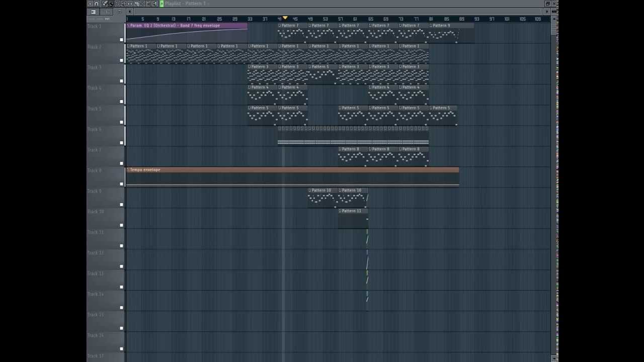Click the right scroll arrow of the horizontal scrollbar
The image size is (644, 362).
(x=547, y=12)
